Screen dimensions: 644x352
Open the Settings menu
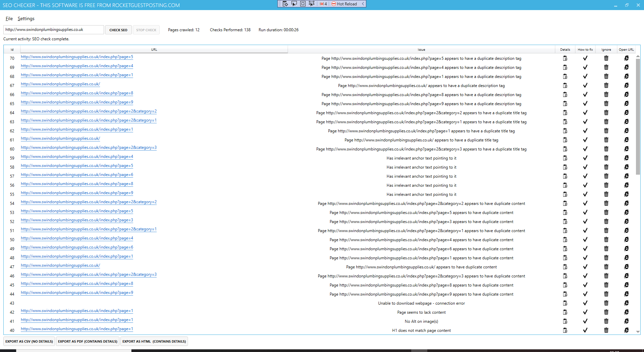click(26, 19)
